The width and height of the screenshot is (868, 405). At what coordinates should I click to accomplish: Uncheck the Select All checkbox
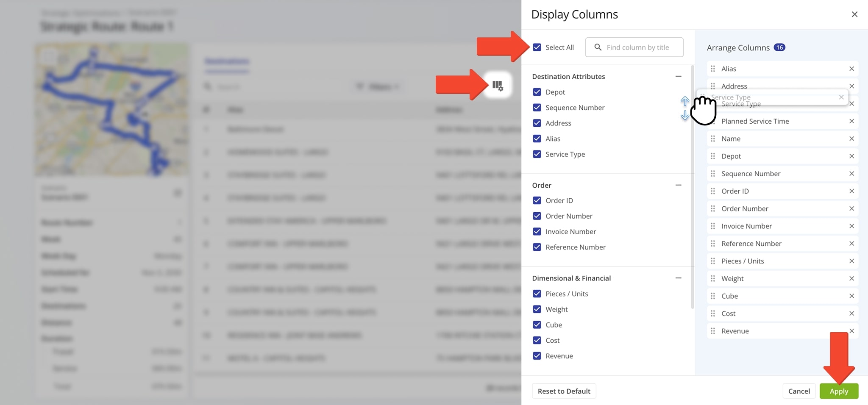(x=537, y=47)
